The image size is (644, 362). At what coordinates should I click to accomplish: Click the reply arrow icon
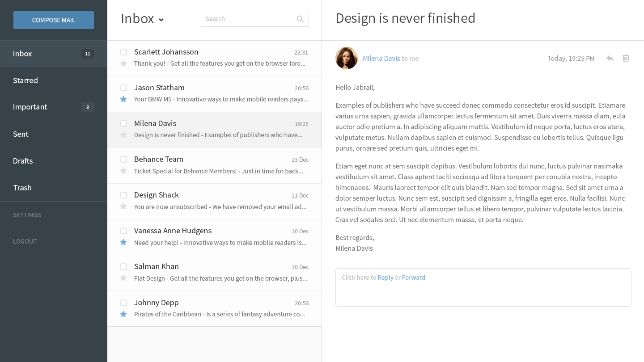pos(610,58)
